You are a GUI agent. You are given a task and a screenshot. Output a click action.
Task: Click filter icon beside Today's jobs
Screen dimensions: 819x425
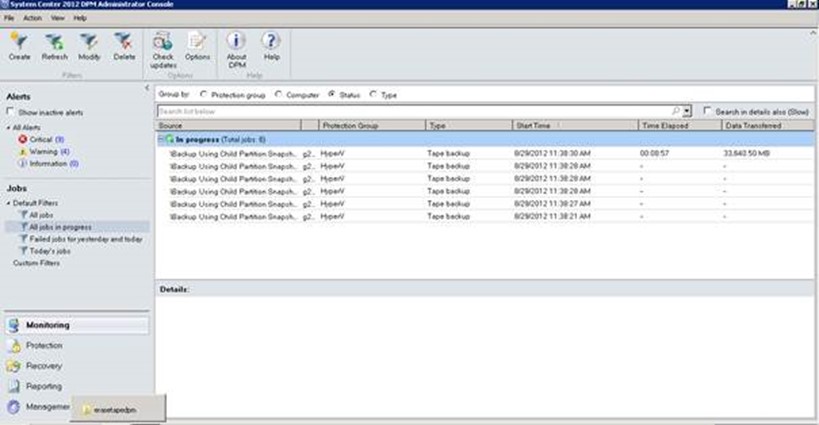click(x=24, y=251)
